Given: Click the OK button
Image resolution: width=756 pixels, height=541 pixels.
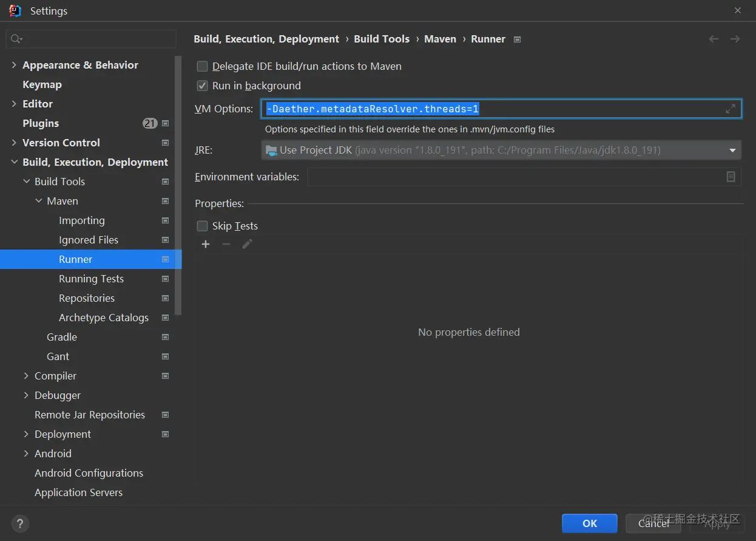Looking at the screenshot, I should coord(589,523).
